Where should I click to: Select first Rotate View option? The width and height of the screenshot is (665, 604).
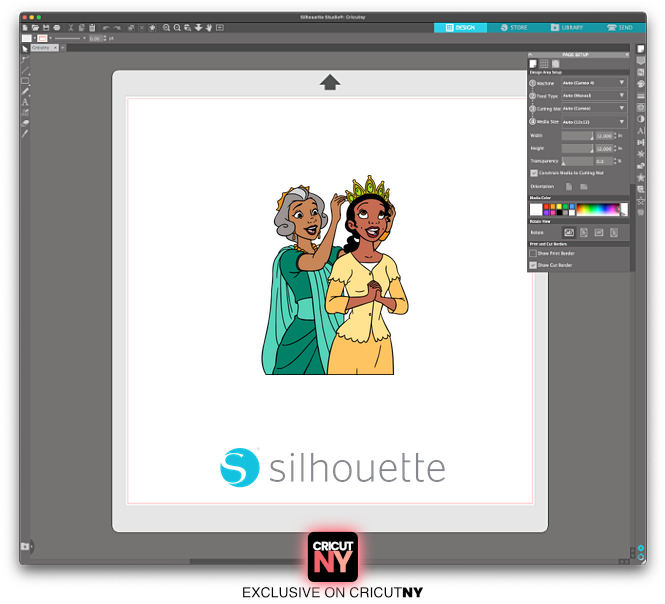pos(569,232)
